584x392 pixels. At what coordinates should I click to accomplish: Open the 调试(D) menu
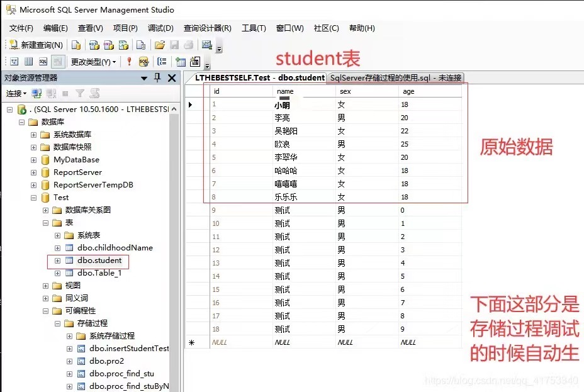tap(160, 28)
